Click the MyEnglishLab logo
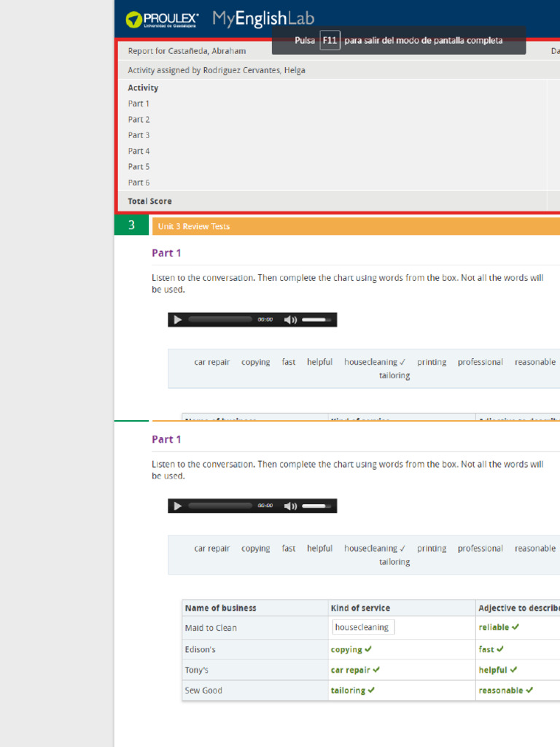Viewport: 560px width, 747px height. coord(263,19)
